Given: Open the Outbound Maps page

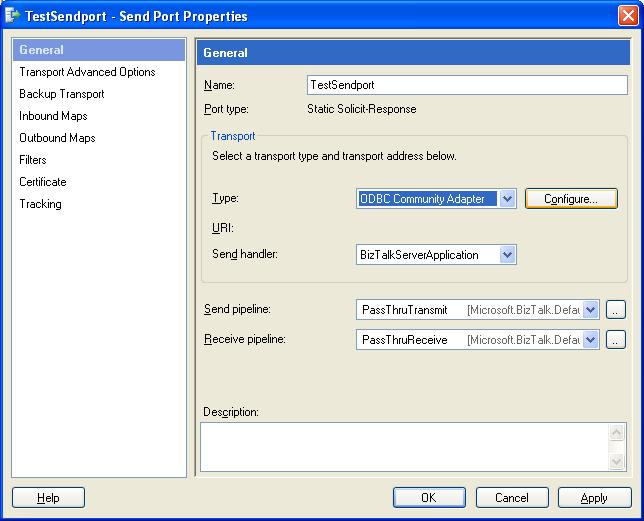Looking at the screenshot, I should 57,138.
